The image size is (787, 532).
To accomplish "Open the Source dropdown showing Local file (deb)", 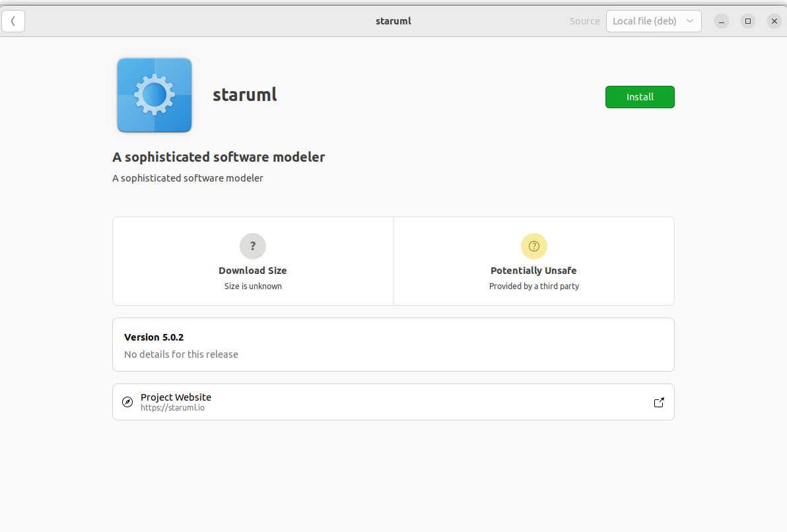I will pos(654,21).
